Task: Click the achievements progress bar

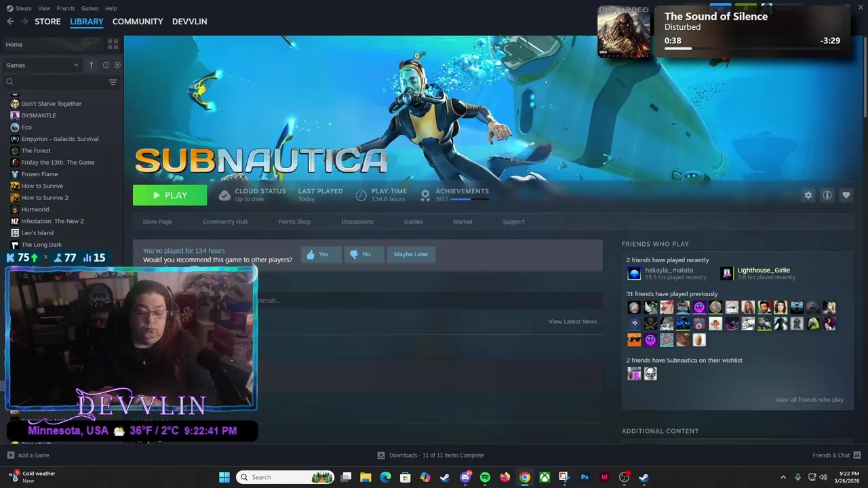Action: click(469, 199)
